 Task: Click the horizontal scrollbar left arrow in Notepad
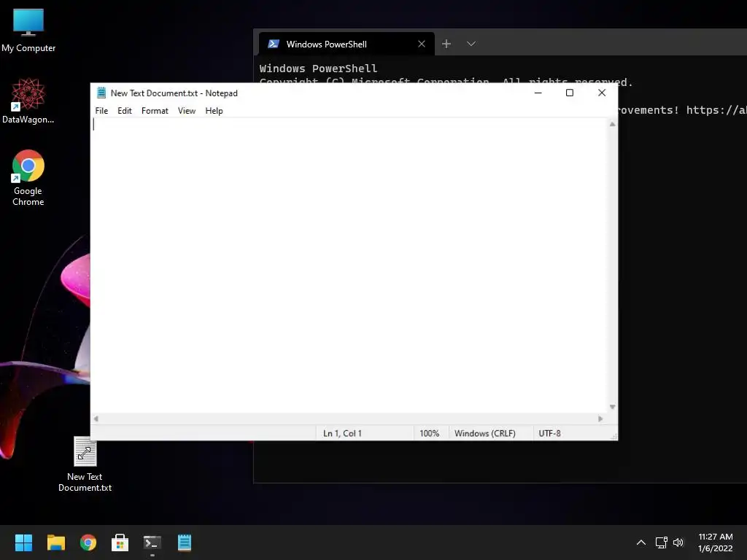[x=96, y=419]
